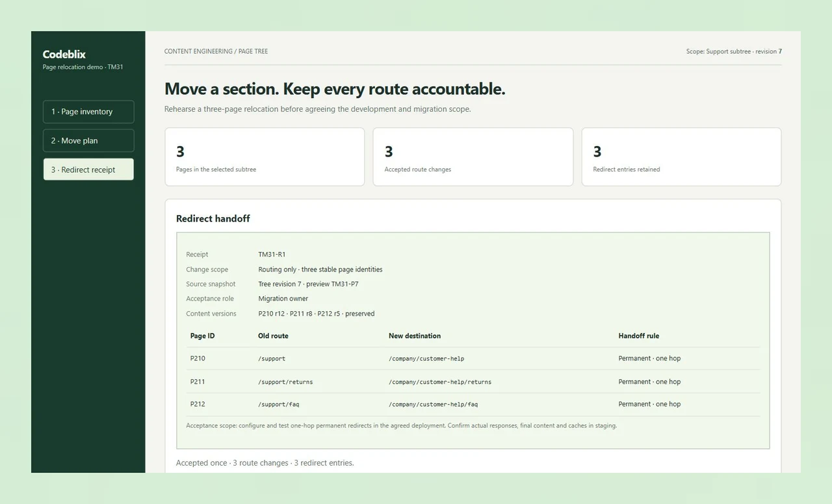Click the Scope: Support subtree revision text
The width and height of the screenshot is (832, 504).
734,51
